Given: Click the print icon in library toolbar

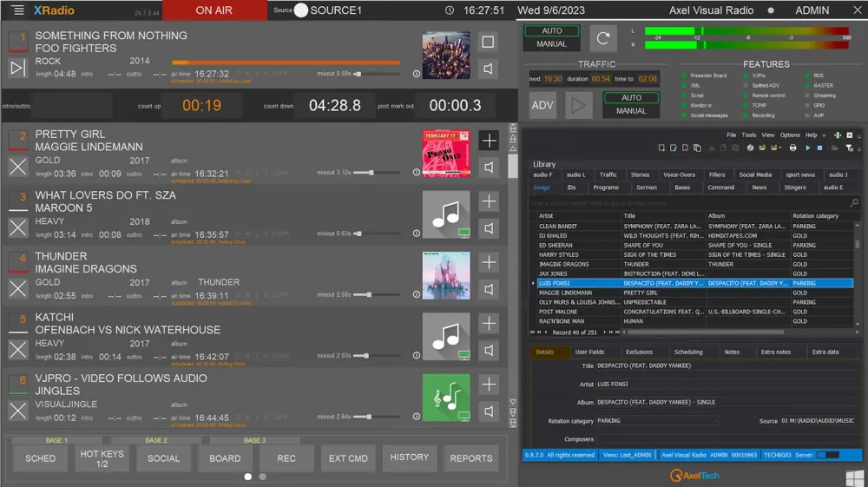Looking at the screenshot, I should point(792,148).
